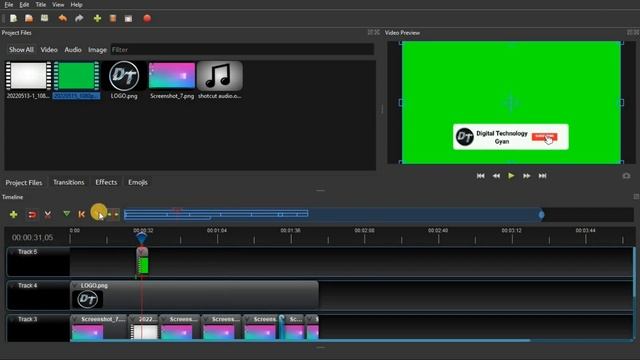The image size is (640, 360).
Task: Filter project files by Image
Action: [97, 50]
